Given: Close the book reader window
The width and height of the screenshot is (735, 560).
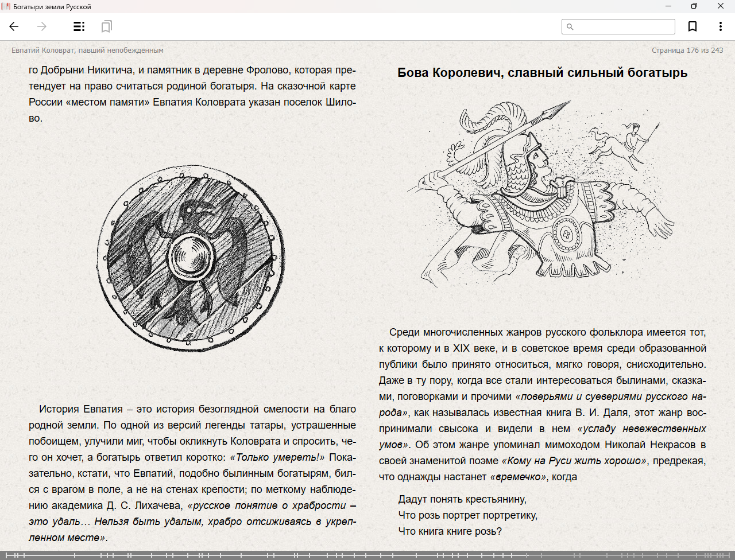Looking at the screenshot, I should click(721, 6).
